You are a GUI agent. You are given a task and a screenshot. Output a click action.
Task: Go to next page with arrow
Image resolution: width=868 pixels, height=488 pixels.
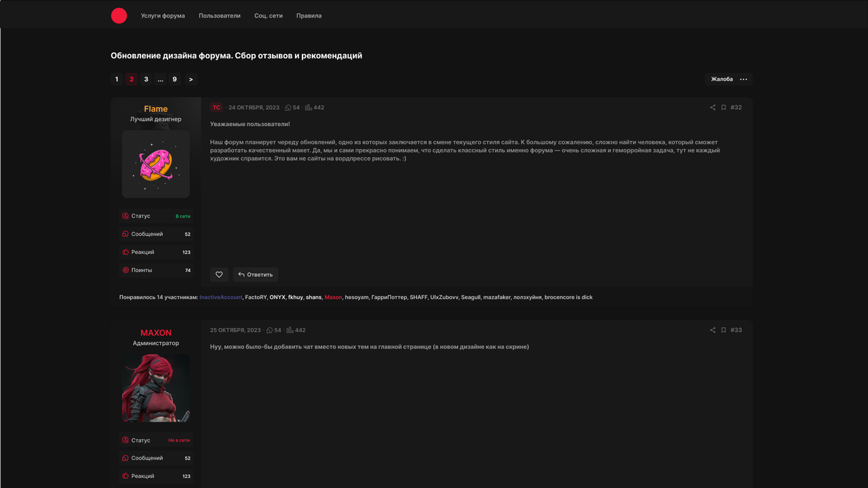pos(191,79)
